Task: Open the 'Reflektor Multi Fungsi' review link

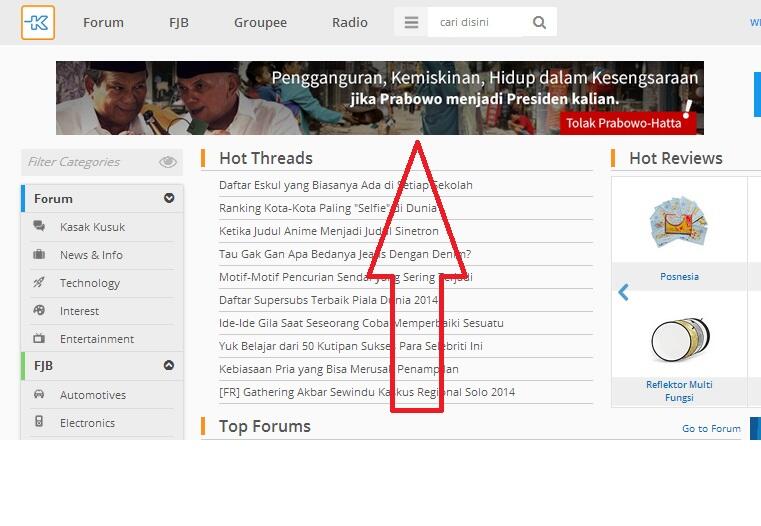Action: tap(679, 391)
